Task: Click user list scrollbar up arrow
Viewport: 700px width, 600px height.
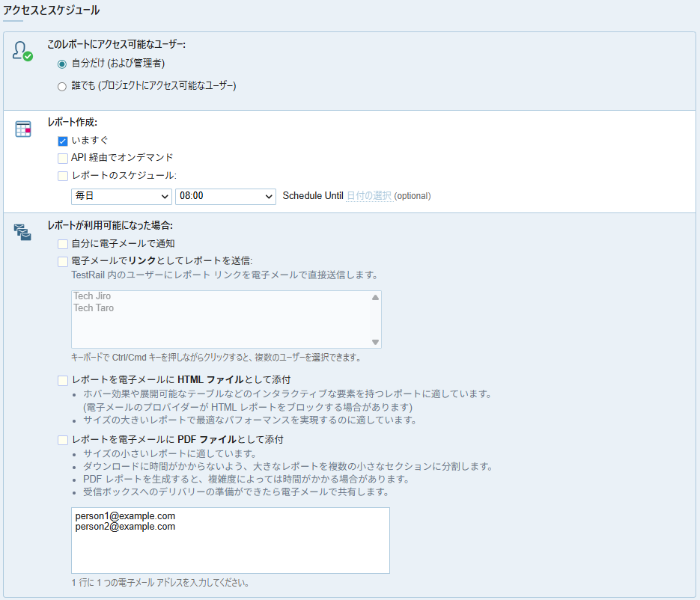Action: [x=376, y=297]
